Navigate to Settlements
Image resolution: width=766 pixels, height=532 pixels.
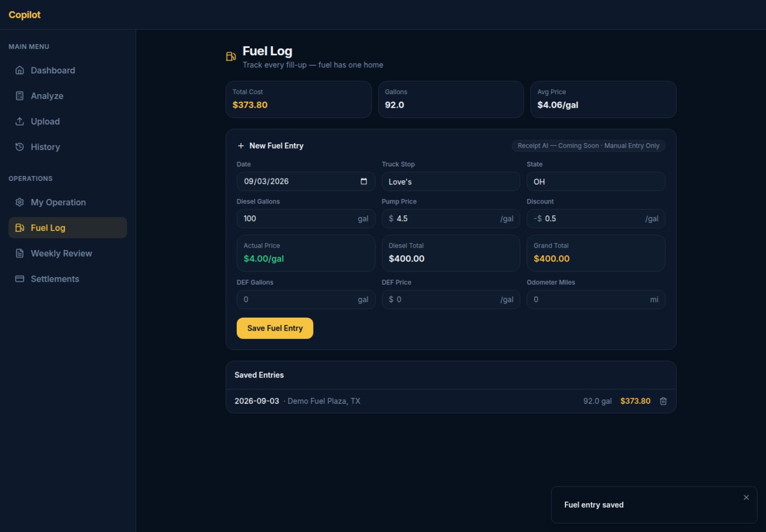(x=68, y=279)
